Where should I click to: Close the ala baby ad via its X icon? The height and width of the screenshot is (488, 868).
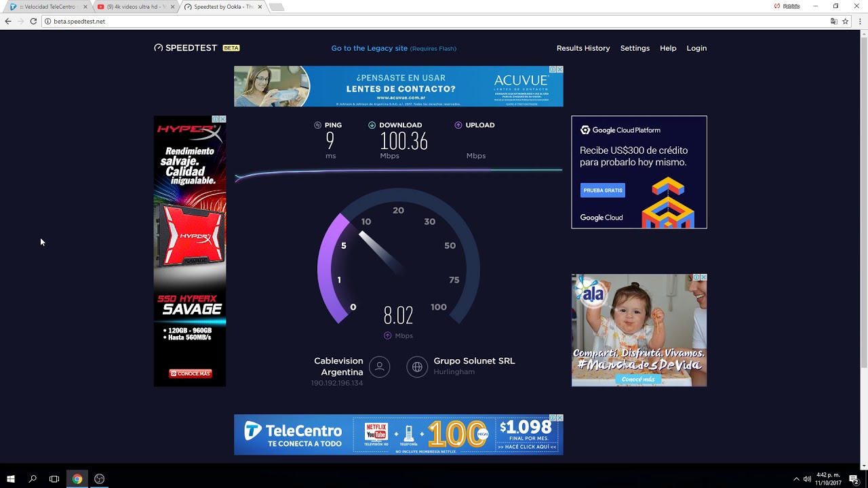pyautogui.click(x=703, y=277)
